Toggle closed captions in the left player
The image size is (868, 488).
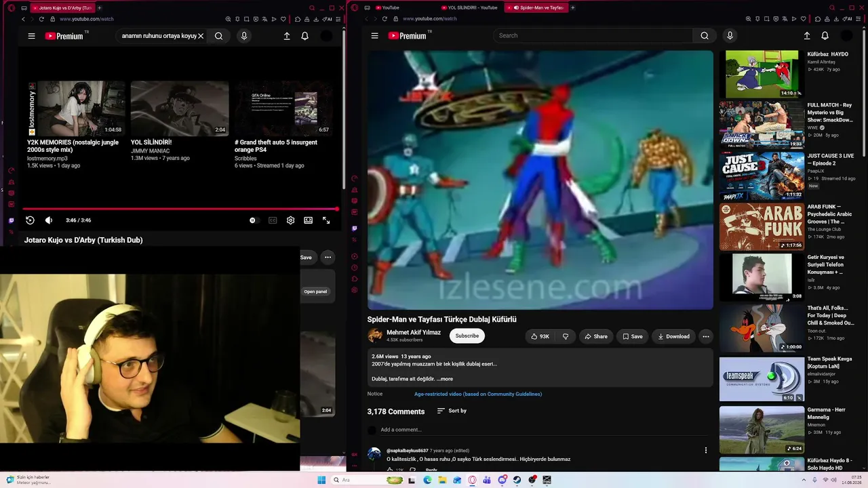[x=273, y=220]
